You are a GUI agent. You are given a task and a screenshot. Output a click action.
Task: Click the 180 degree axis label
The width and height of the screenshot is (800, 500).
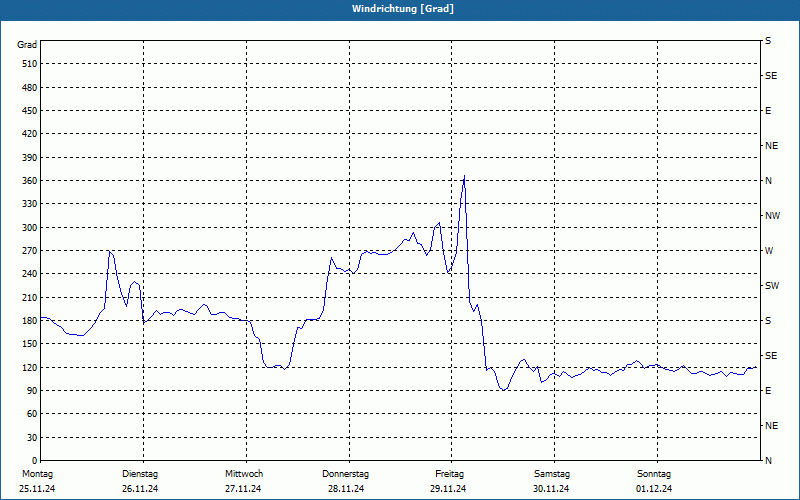(30, 320)
